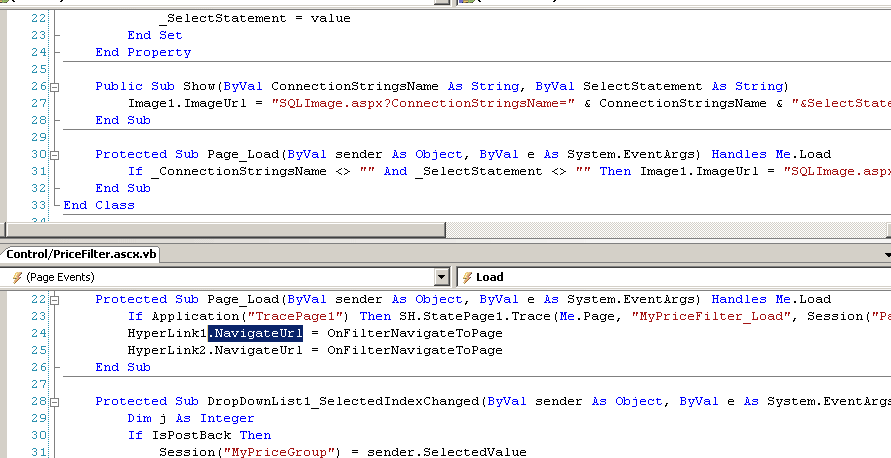Click "Dim j As Integer" line

pos(191,419)
